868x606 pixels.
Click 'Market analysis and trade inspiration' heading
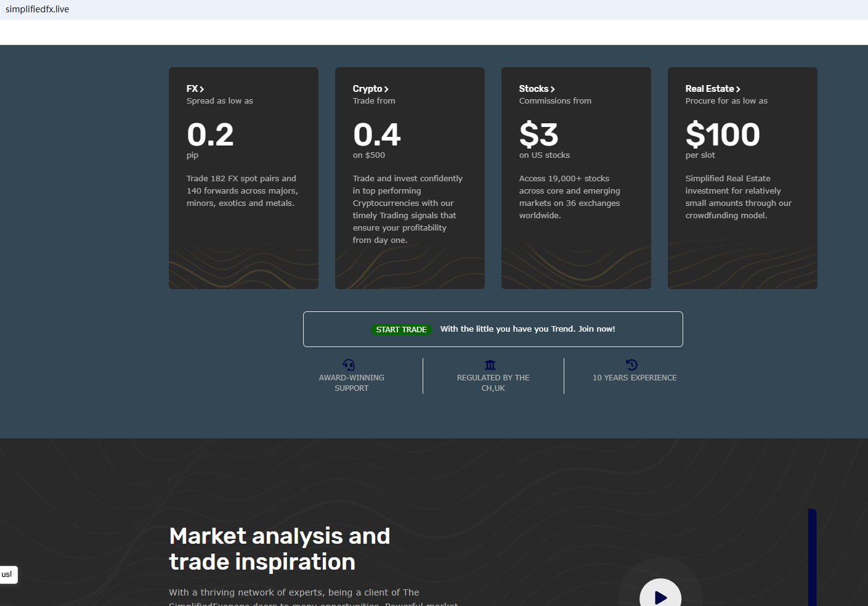(x=280, y=549)
